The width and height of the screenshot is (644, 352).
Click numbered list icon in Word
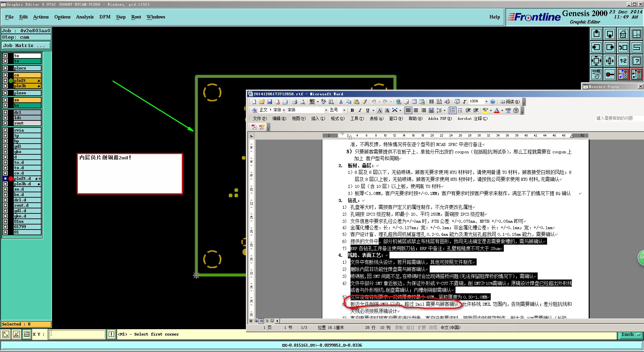pos(452,110)
